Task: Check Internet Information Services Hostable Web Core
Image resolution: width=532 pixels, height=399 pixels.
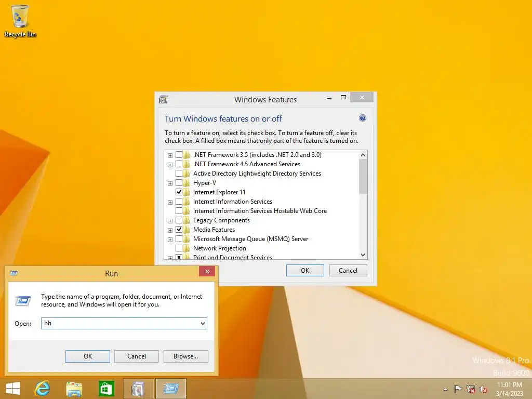Action: click(179, 211)
